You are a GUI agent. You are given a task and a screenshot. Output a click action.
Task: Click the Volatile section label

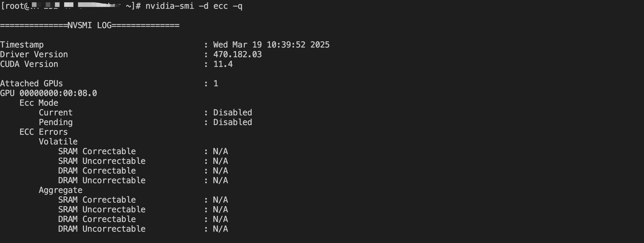coord(58,142)
